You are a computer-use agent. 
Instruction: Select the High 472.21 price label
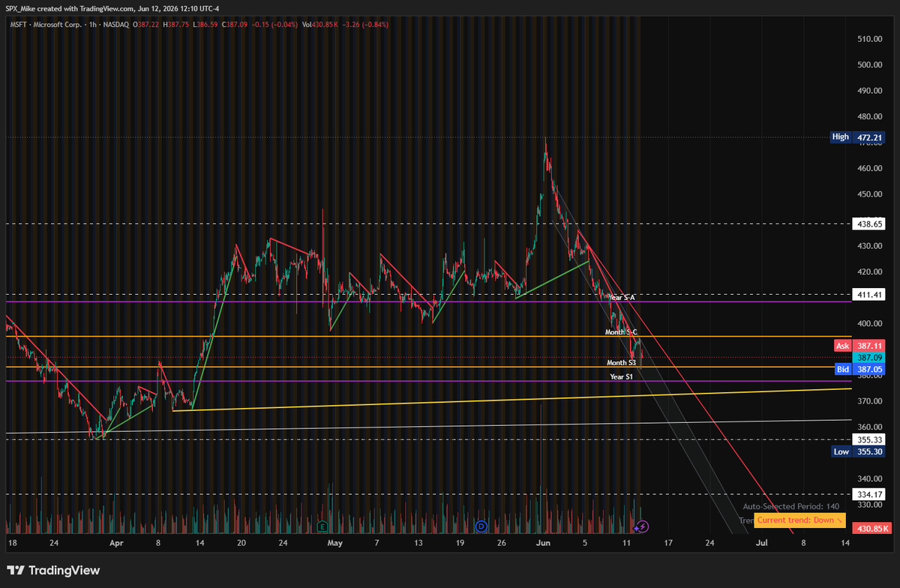[857, 137]
